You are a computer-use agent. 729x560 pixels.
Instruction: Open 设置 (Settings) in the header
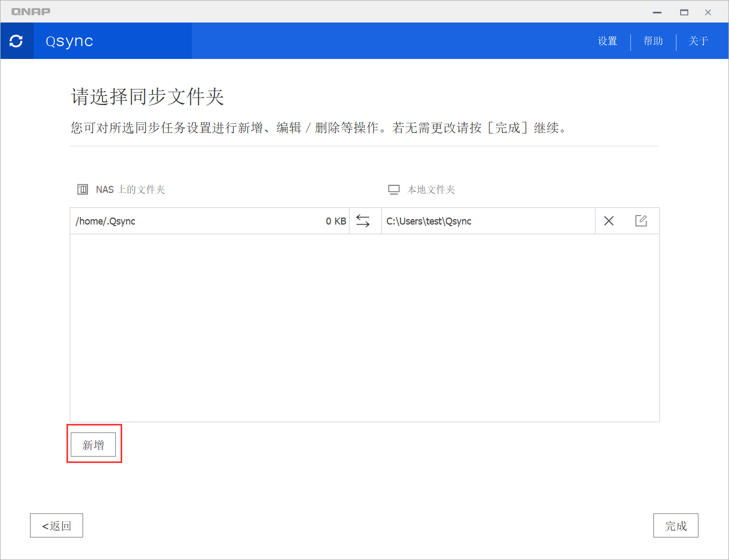click(x=608, y=41)
